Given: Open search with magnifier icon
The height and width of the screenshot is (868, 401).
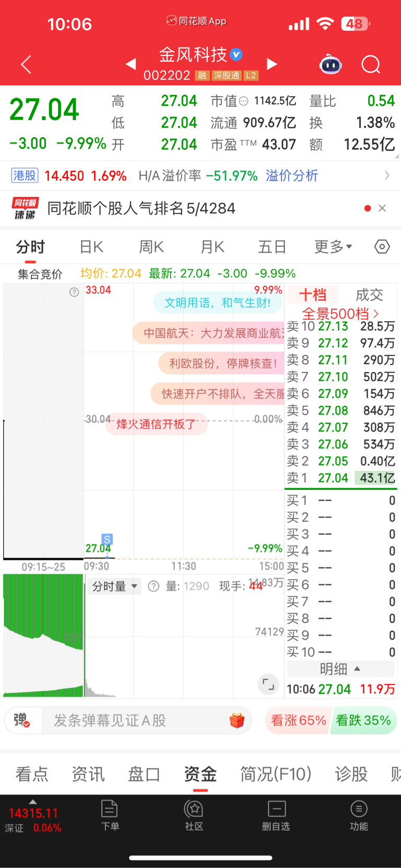Looking at the screenshot, I should click(371, 65).
